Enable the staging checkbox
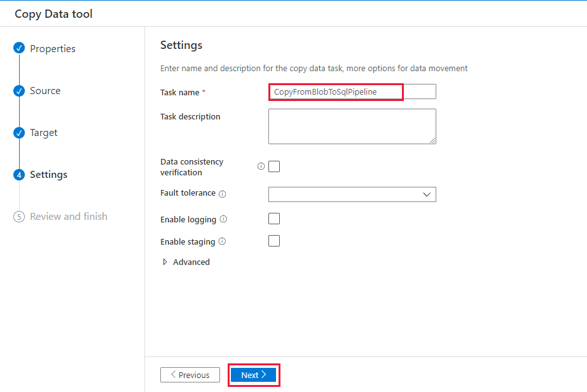This screenshot has width=587, height=392. pyautogui.click(x=273, y=240)
